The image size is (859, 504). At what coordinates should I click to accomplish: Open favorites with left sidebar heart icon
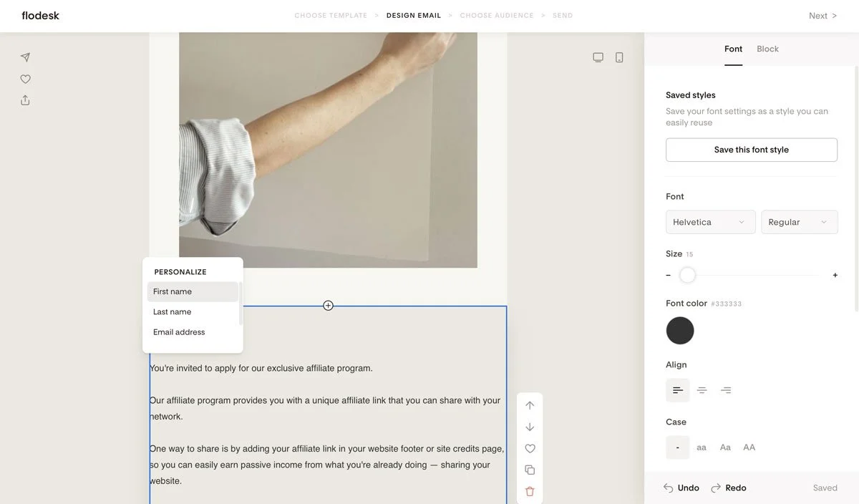tap(25, 79)
